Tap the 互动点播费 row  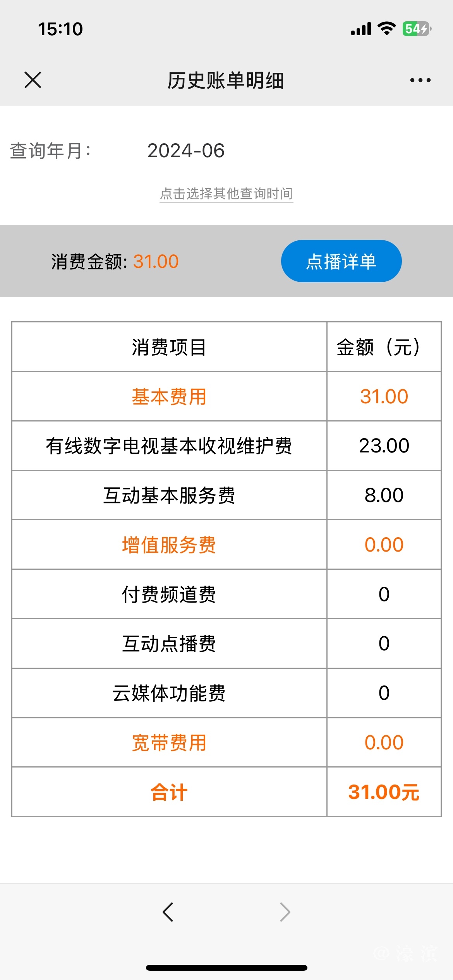point(169,644)
